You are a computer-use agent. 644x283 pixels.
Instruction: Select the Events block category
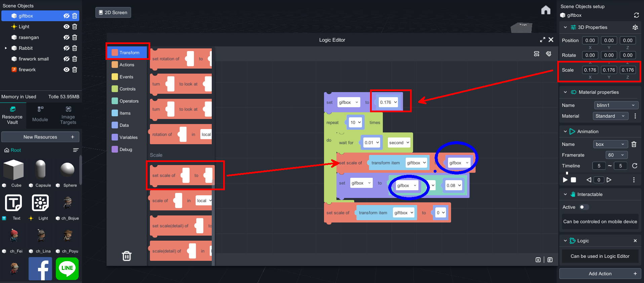126,77
